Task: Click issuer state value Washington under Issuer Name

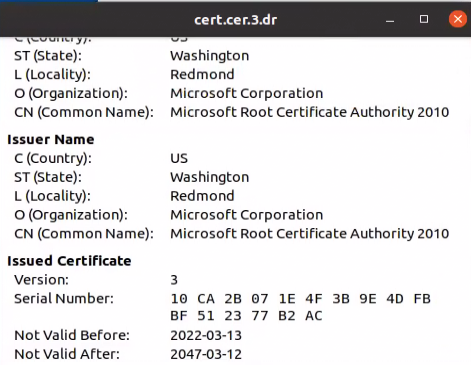Action: point(210,177)
